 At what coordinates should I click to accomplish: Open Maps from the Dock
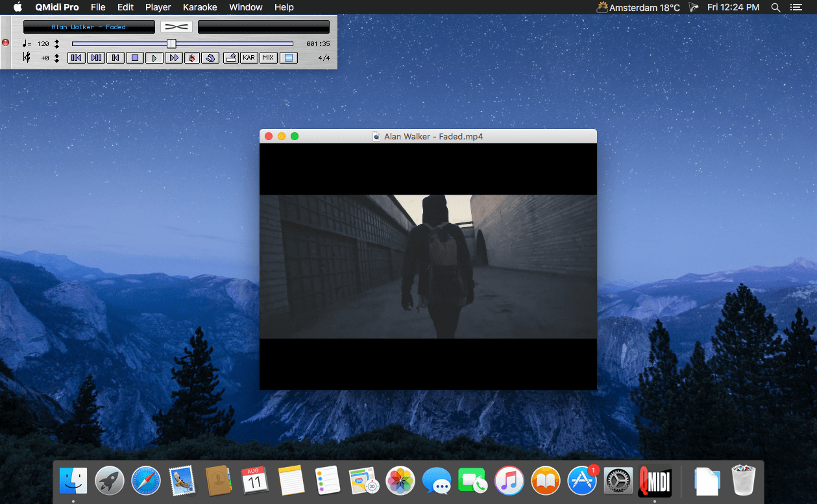tap(364, 481)
